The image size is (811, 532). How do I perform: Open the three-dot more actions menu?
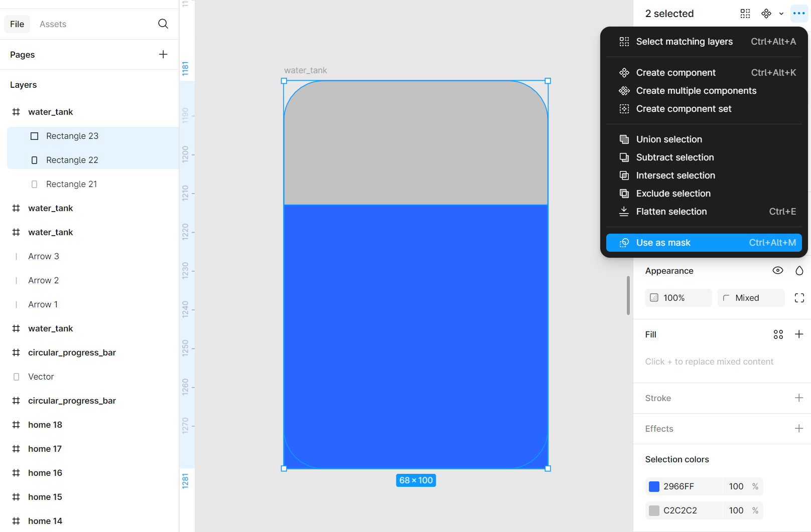[799, 14]
